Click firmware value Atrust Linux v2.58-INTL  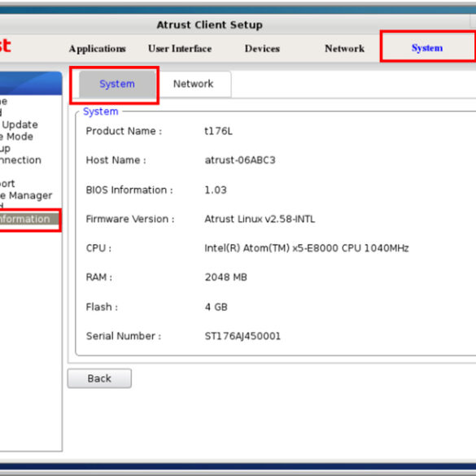point(260,219)
